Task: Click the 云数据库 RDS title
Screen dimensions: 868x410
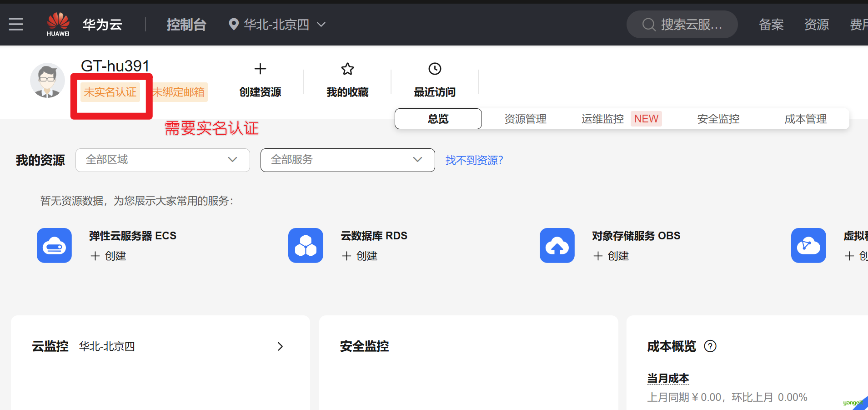Action: tap(374, 236)
